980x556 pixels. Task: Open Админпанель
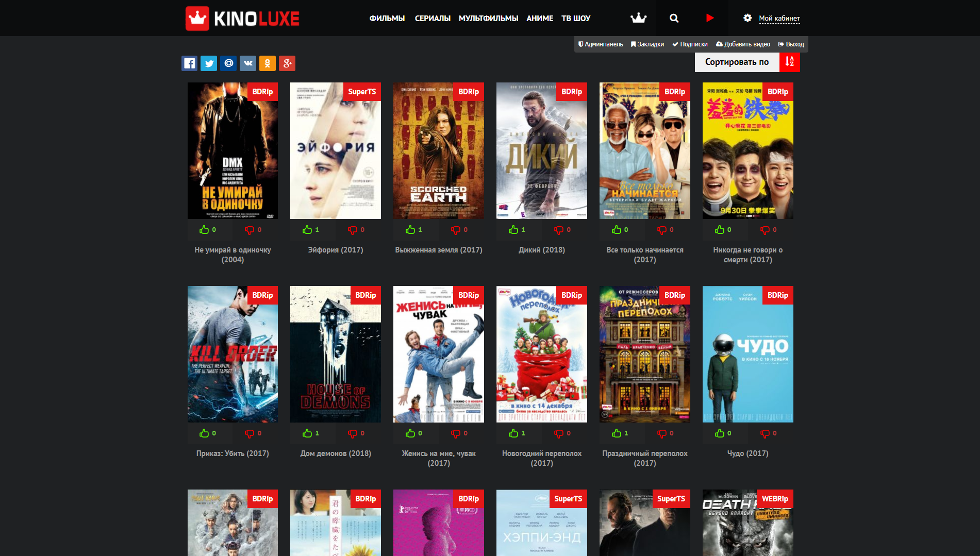coord(601,44)
